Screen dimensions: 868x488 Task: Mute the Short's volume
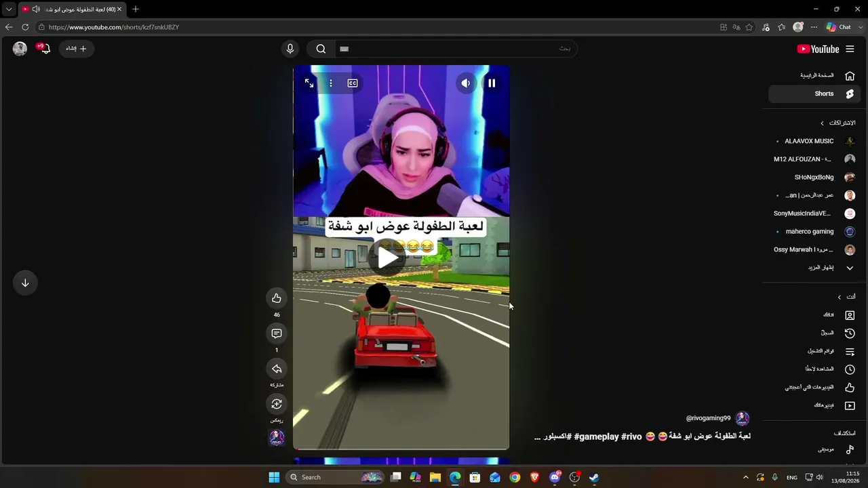pyautogui.click(x=466, y=83)
